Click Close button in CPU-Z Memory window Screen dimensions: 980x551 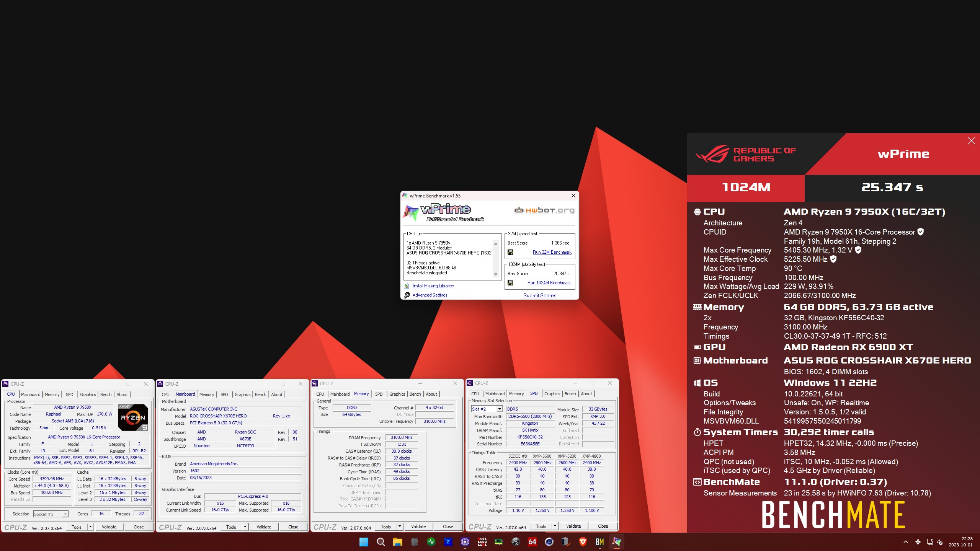[x=448, y=527]
